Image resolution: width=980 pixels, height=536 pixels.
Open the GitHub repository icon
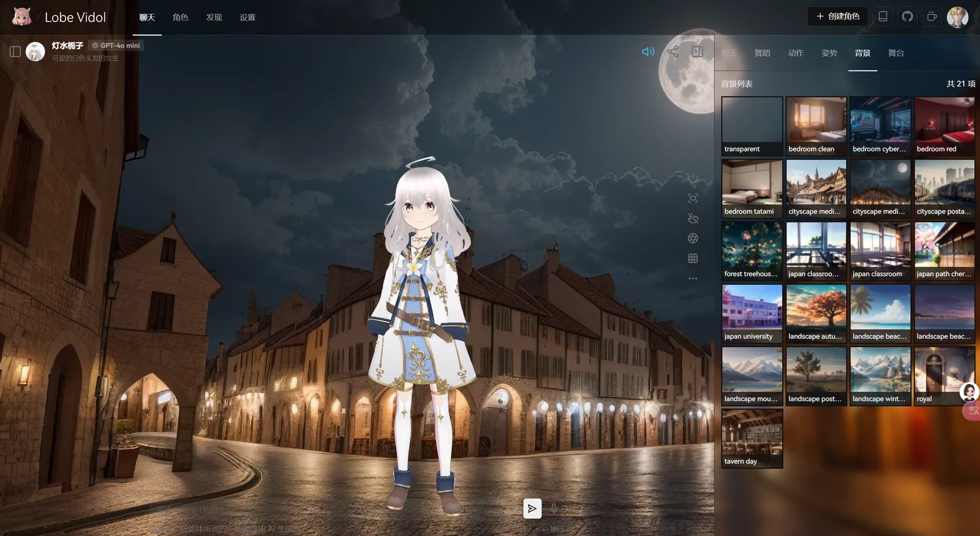click(x=907, y=17)
